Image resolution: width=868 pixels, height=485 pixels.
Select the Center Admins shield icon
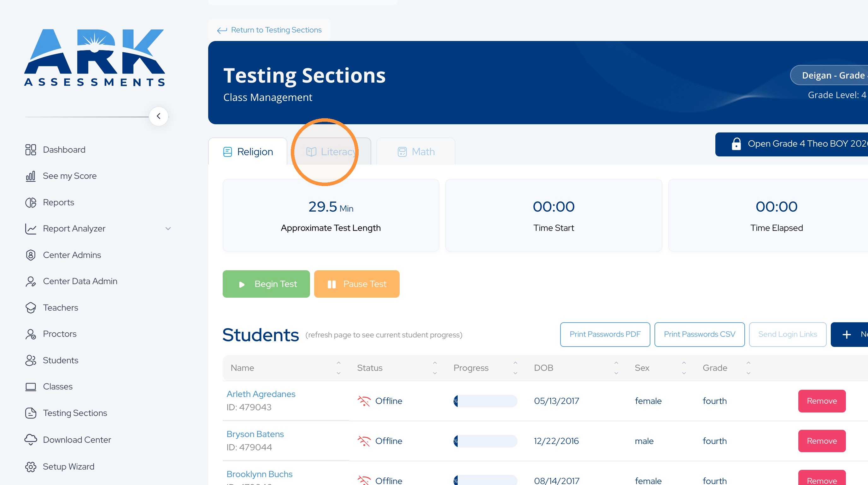pos(31,255)
